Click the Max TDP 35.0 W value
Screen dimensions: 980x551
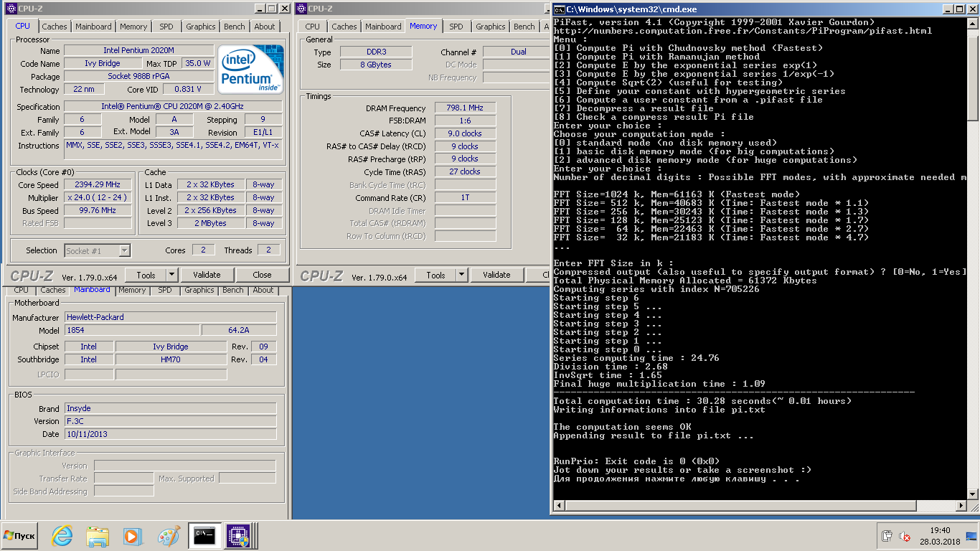[198, 64]
